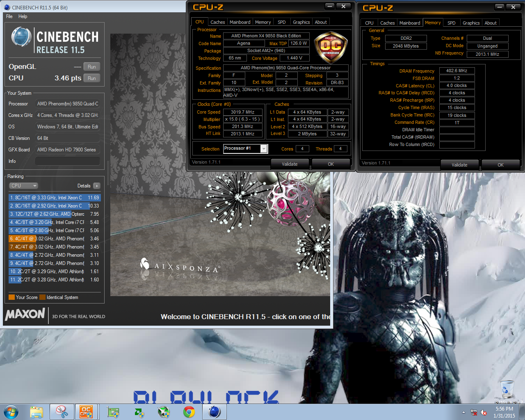Viewport: 525px width, 420px height.
Task: Open the CPU ranking dropdown
Action: coord(23,186)
